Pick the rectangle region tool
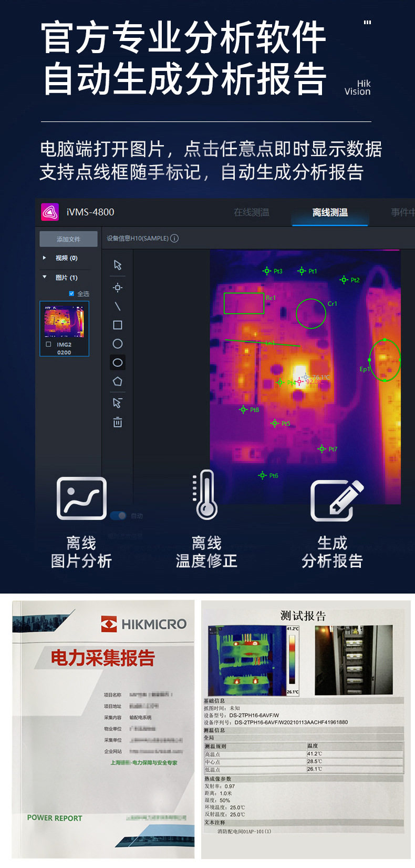 click(x=118, y=325)
